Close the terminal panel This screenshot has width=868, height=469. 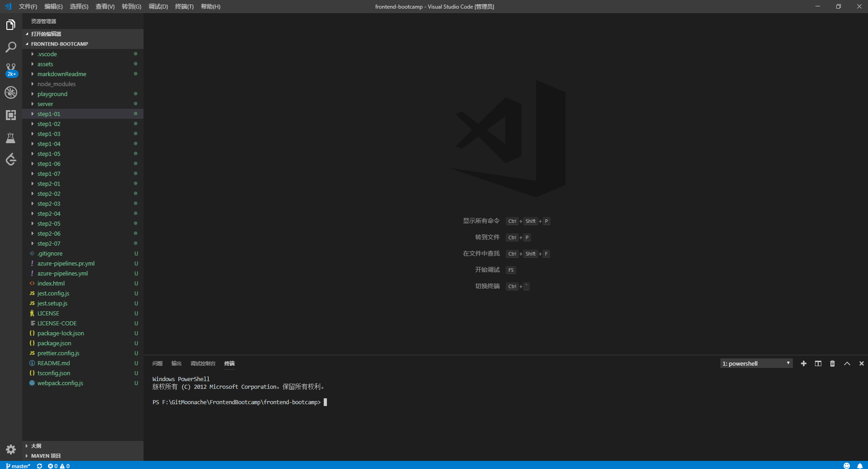point(862,363)
